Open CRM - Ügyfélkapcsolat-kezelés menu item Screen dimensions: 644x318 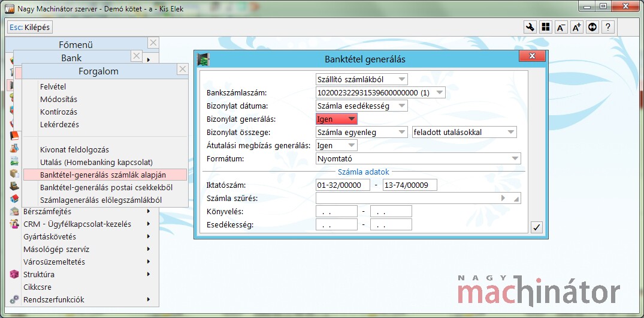77,224
